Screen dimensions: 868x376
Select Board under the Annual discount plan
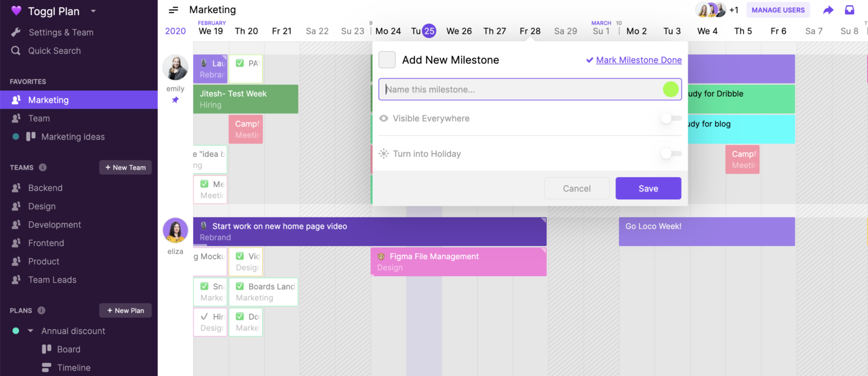click(x=68, y=349)
